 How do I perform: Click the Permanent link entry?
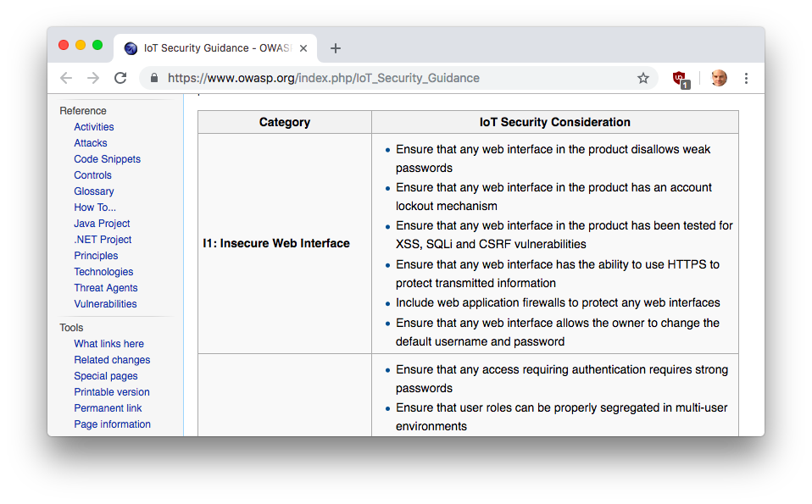pyautogui.click(x=108, y=407)
